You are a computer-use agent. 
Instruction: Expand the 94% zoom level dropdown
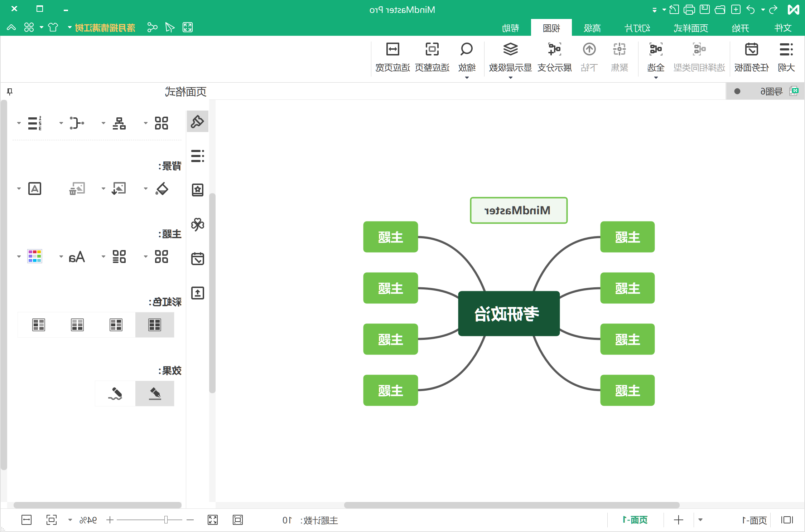70,520
